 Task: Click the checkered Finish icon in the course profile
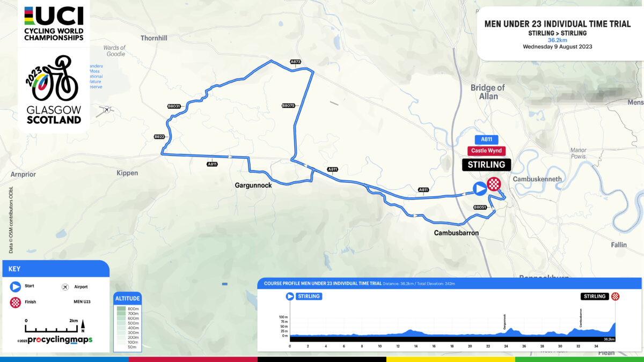pyautogui.click(x=615, y=296)
